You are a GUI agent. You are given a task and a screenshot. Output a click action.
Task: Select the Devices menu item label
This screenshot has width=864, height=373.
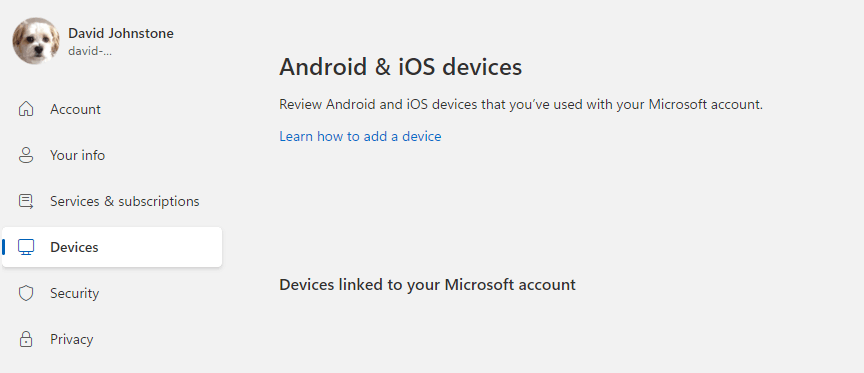[x=74, y=247]
